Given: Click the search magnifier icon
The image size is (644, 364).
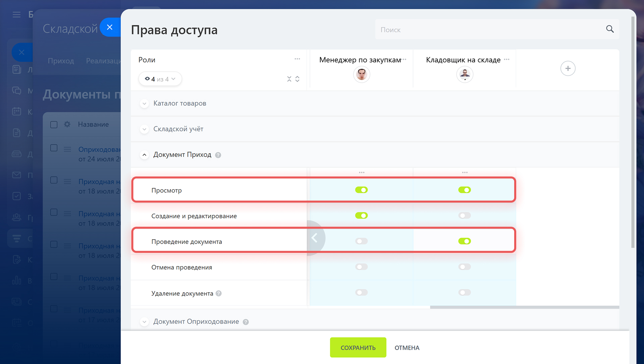Looking at the screenshot, I should pyautogui.click(x=610, y=29).
